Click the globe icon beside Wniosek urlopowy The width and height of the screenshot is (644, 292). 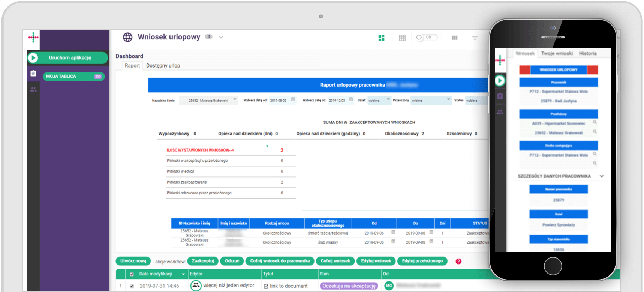pos(127,37)
